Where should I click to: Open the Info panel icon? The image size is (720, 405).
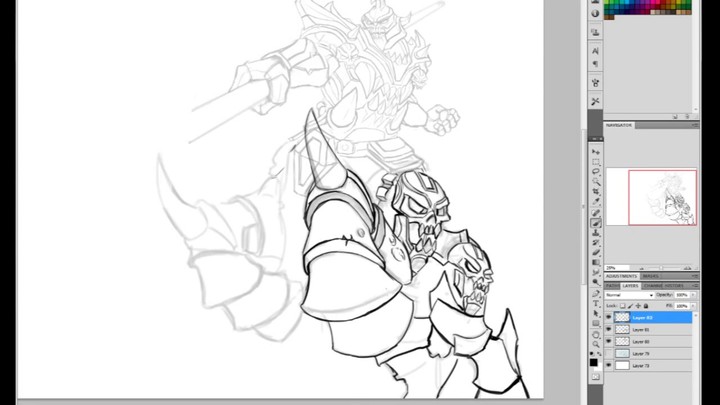pos(596,13)
